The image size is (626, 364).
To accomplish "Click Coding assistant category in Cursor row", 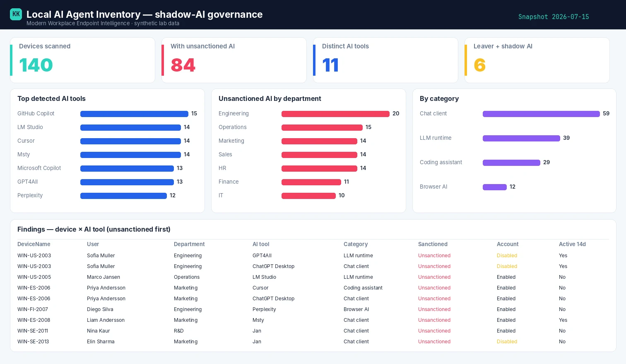I will [x=363, y=288].
